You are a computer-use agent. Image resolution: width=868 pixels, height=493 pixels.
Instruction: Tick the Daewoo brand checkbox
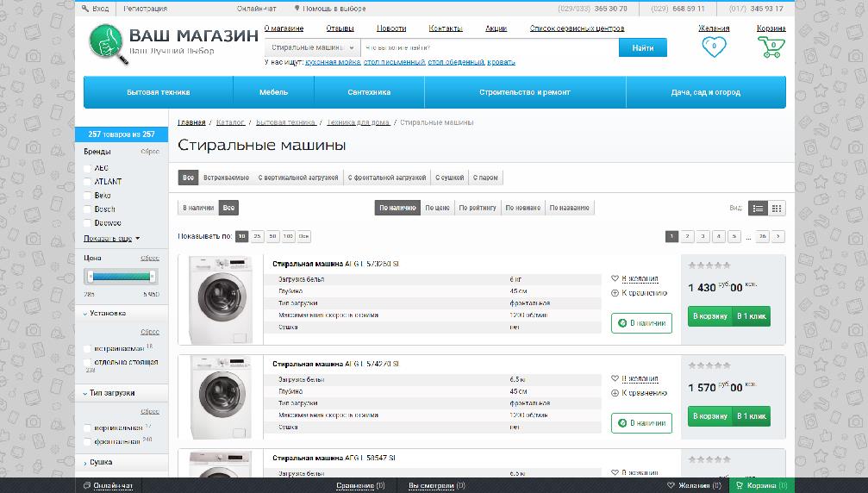(87, 223)
